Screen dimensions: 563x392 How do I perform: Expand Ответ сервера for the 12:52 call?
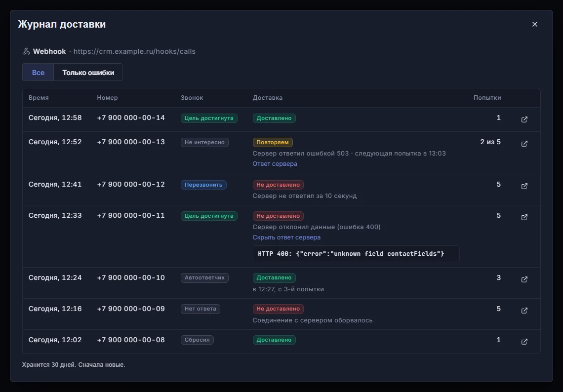pos(275,164)
